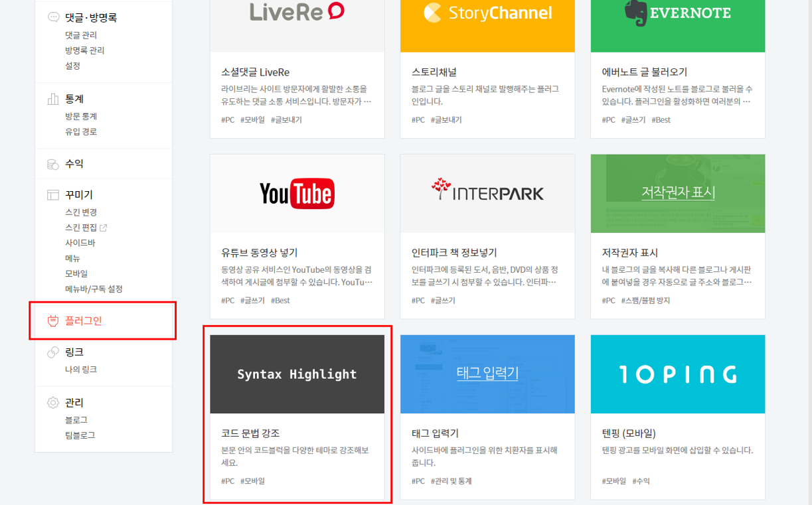Click the #PC tag on the 스토리채널 card
812x505 pixels.
418,120
